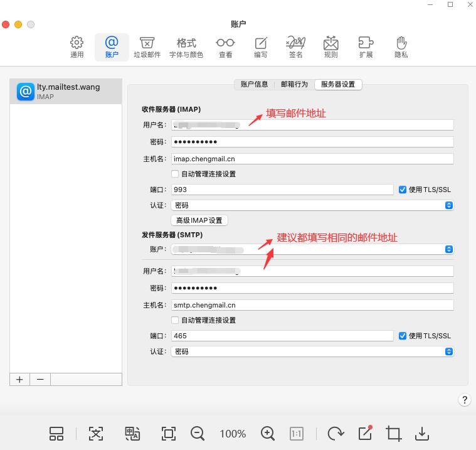Click the port 465 field
Image resolution: width=476 pixels, height=450 pixels.
[x=282, y=336]
